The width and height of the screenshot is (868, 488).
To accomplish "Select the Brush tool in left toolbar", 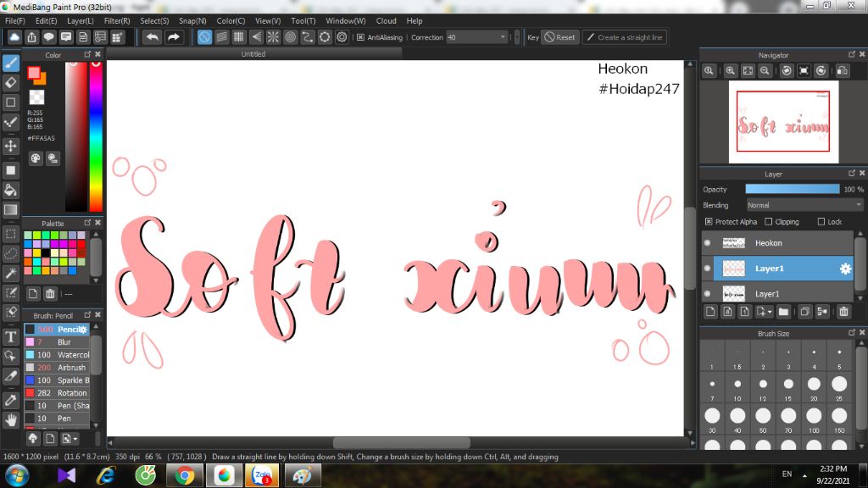I will [10, 63].
